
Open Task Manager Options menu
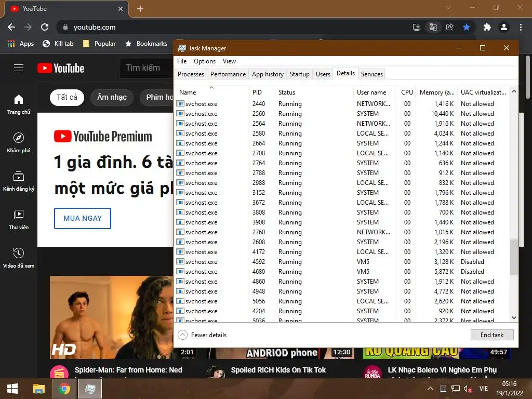tap(205, 61)
